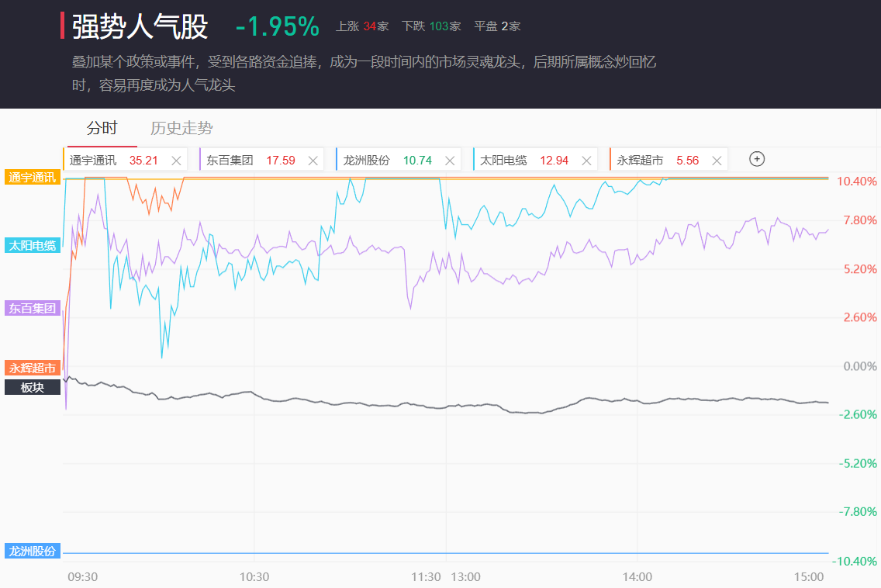Add a new stock with plus icon
The width and height of the screenshot is (881, 588).
click(757, 159)
